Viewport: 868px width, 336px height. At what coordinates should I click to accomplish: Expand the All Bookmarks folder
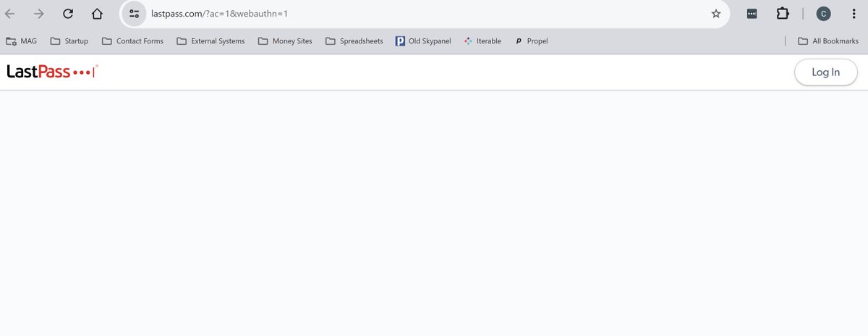point(828,41)
